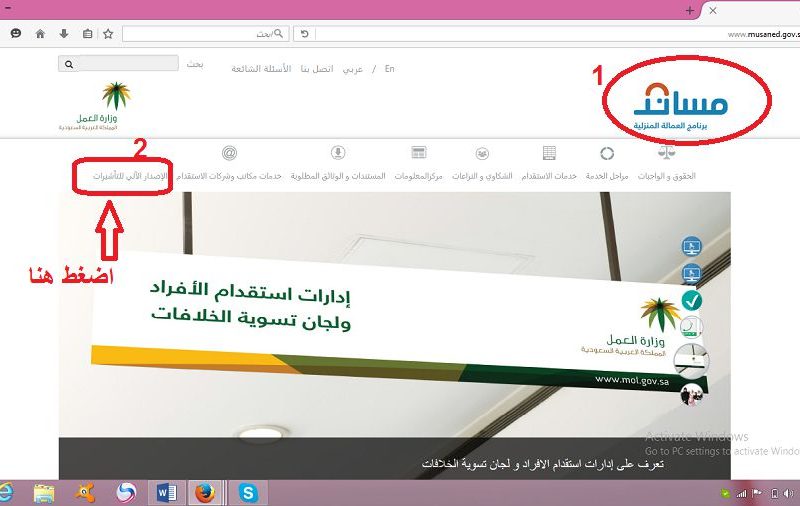Open a new browser tab with plus button
This screenshot has width=800, height=506.
tap(690, 9)
